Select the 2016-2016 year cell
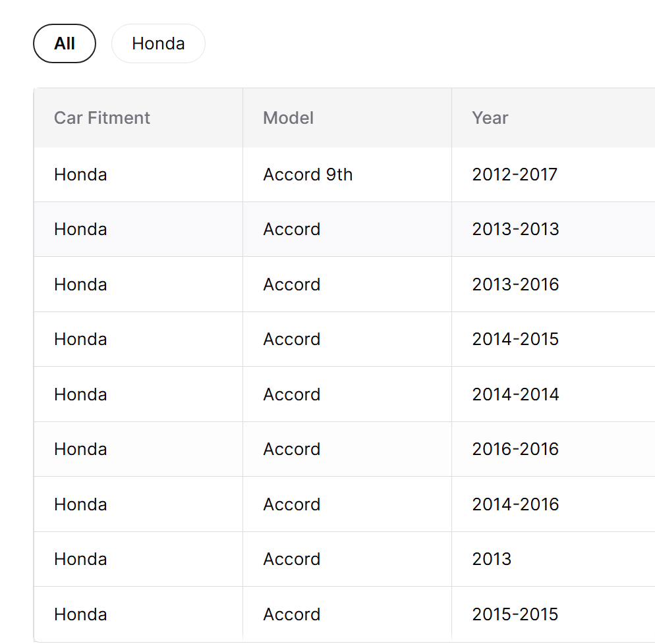The image size is (655, 644). [515, 449]
